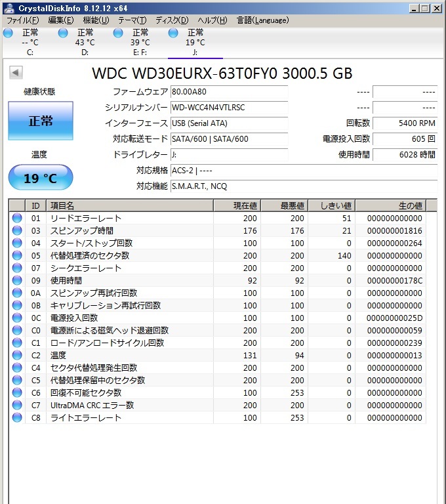Click the S.M.A.R.T., NCQ features field

coord(304,186)
